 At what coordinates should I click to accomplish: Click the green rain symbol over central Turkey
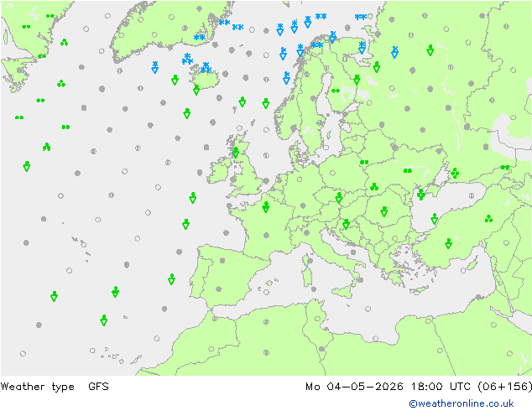[449, 243]
